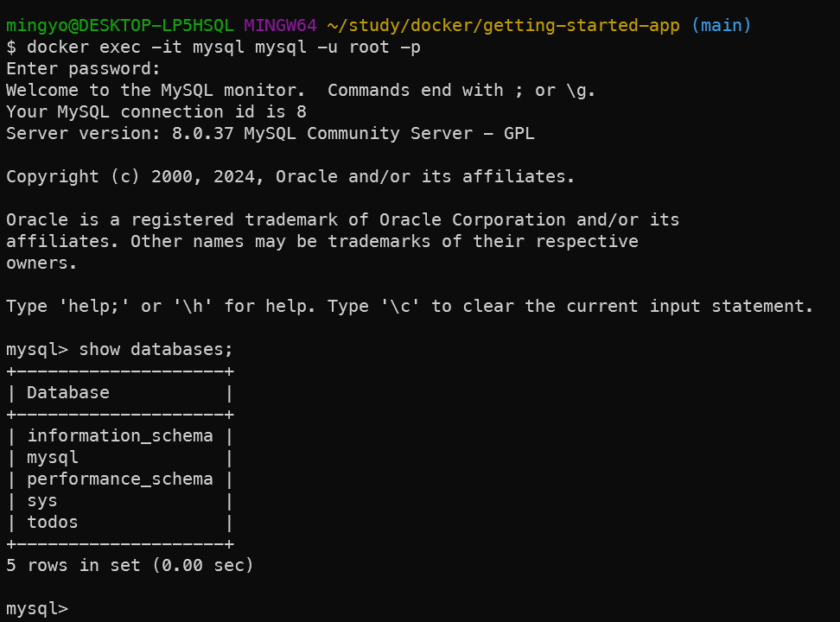Click the '(main)' git branch label
840x622 pixels.
pos(721,25)
